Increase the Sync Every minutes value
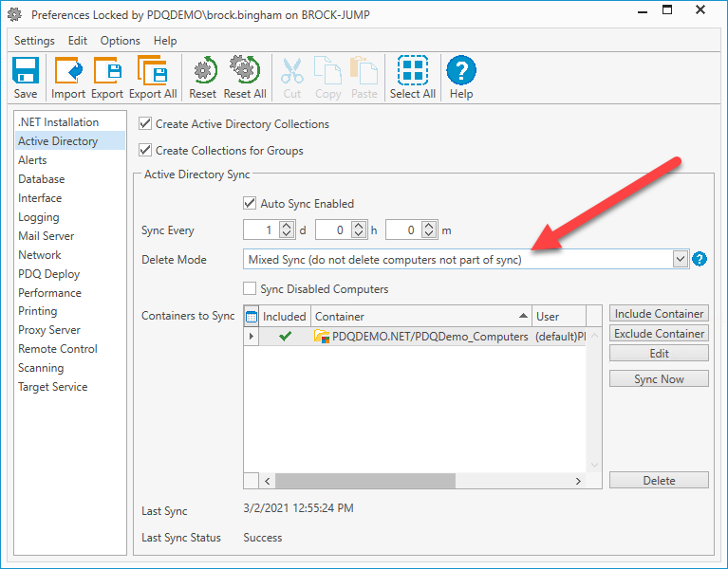The width and height of the screenshot is (728, 569). point(429,226)
